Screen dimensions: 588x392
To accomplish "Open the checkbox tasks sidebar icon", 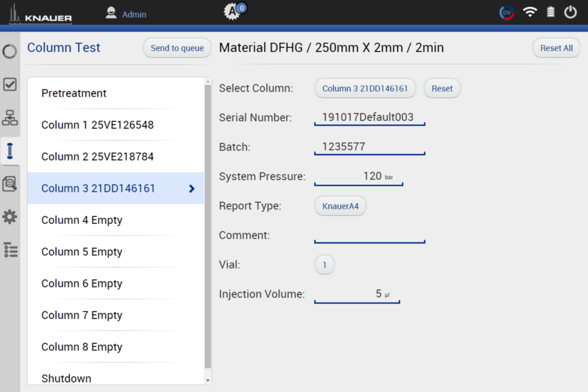I will [10, 84].
